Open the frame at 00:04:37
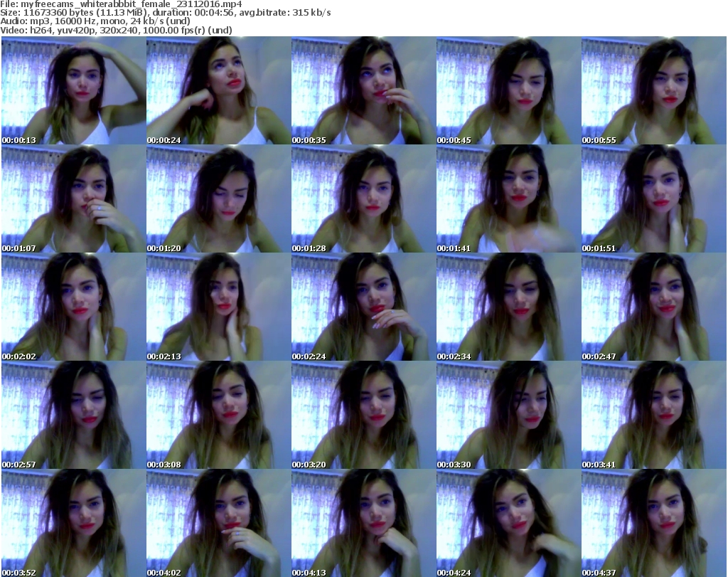 (654, 523)
